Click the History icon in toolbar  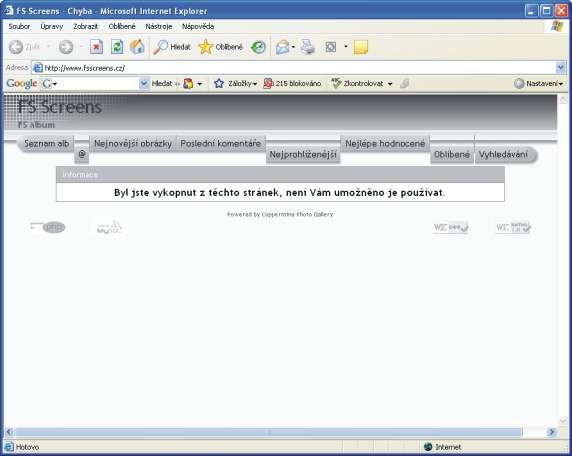[258, 47]
